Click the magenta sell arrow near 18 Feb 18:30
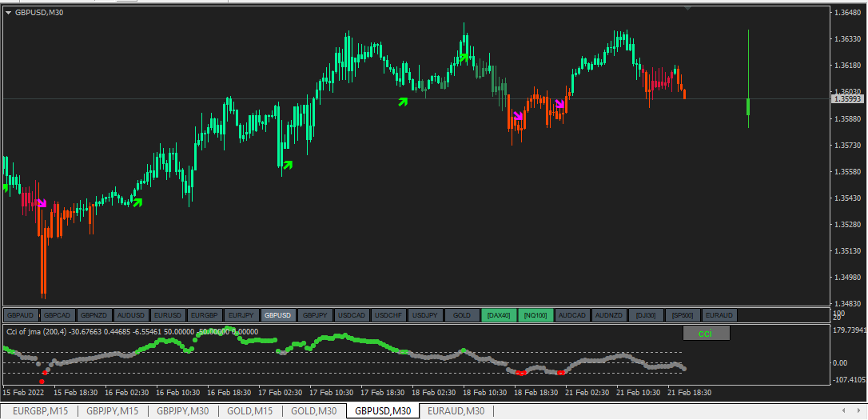The image size is (868, 420). [518, 115]
